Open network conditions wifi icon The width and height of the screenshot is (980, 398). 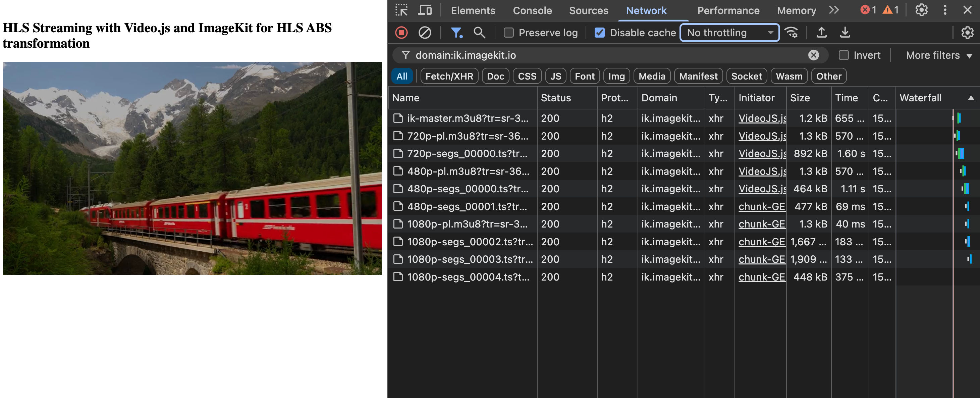pos(792,33)
